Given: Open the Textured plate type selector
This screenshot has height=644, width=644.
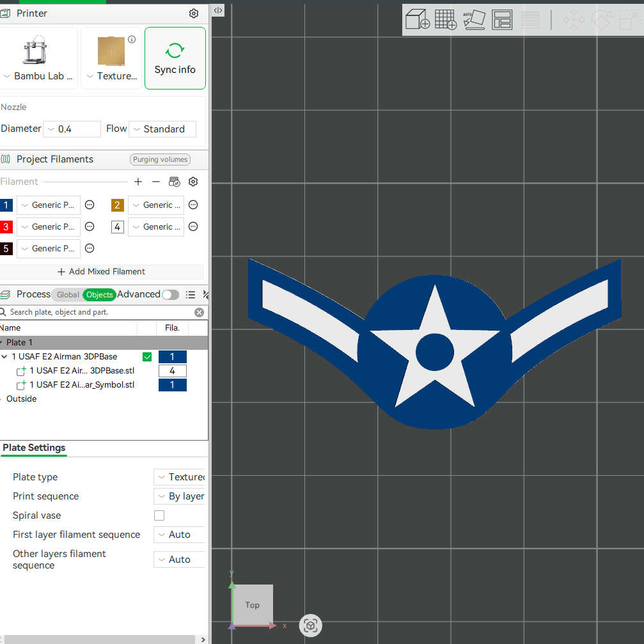Looking at the screenshot, I should click(111, 58).
